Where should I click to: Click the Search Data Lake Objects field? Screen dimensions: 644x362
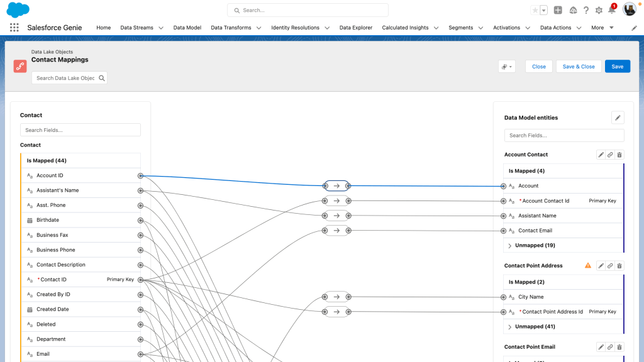(65, 78)
